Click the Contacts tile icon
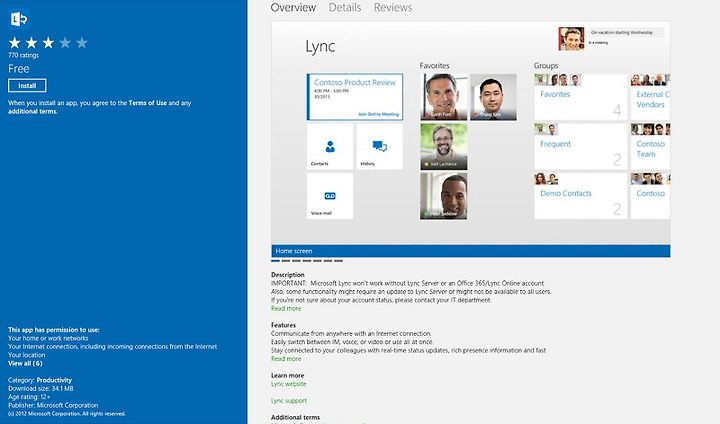 330,147
